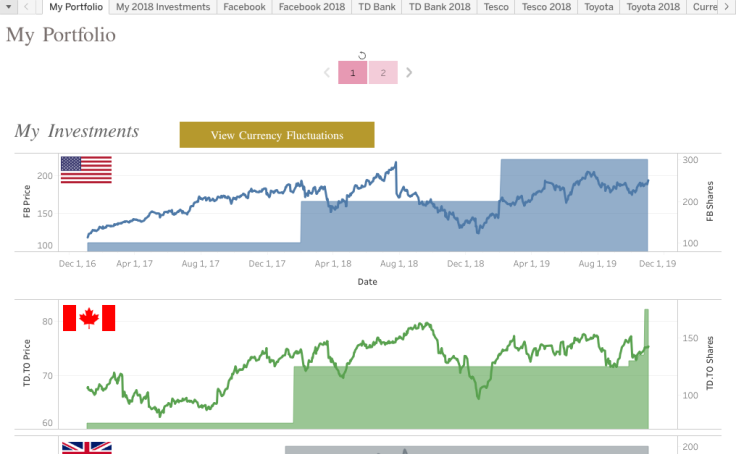The height and width of the screenshot is (454, 736).
Task: Click the United Kingdom flag icon
Action: click(x=87, y=448)
